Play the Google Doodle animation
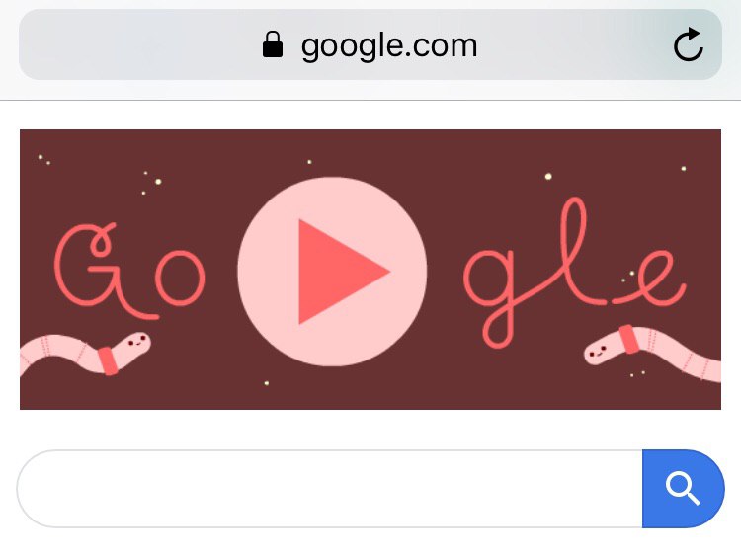Screen dimensions: 741x560 [332, 272]
